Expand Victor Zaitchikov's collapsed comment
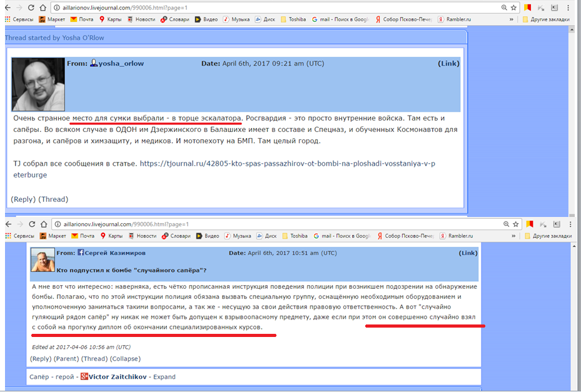 tap(164, 377)
